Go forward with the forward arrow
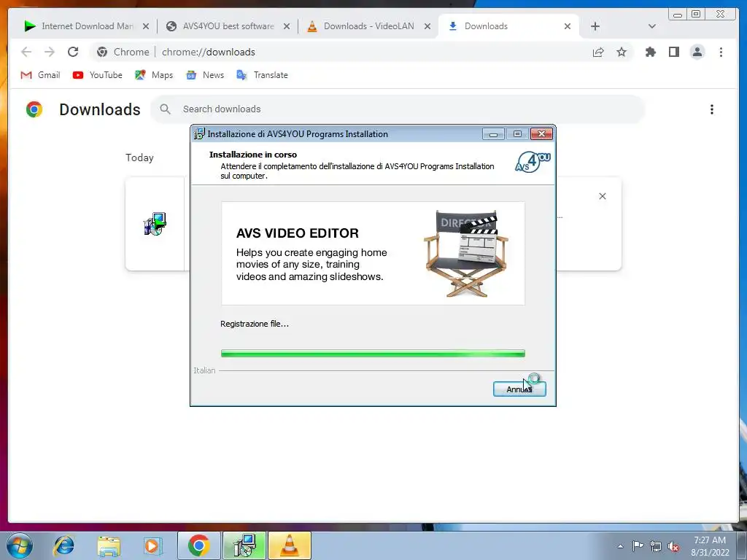 point(50,52)
